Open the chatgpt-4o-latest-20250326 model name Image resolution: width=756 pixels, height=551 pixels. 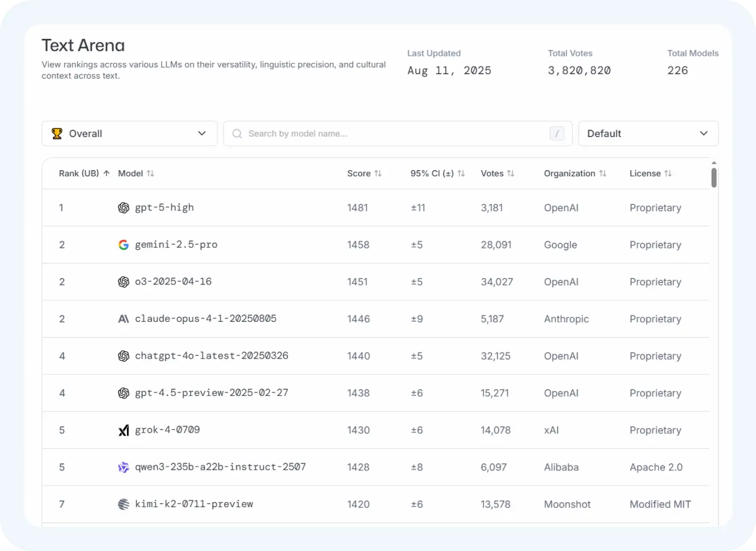point(212,356)
